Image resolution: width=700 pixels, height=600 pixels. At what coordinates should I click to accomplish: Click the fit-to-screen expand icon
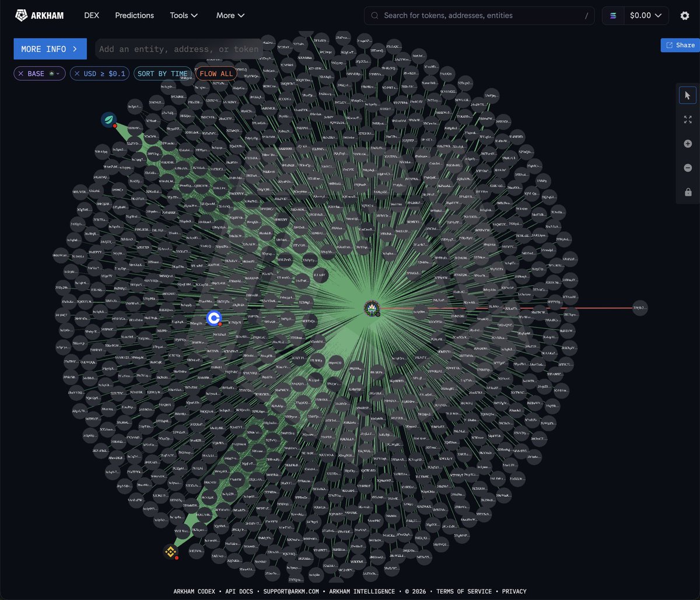[x=688, y=119]
